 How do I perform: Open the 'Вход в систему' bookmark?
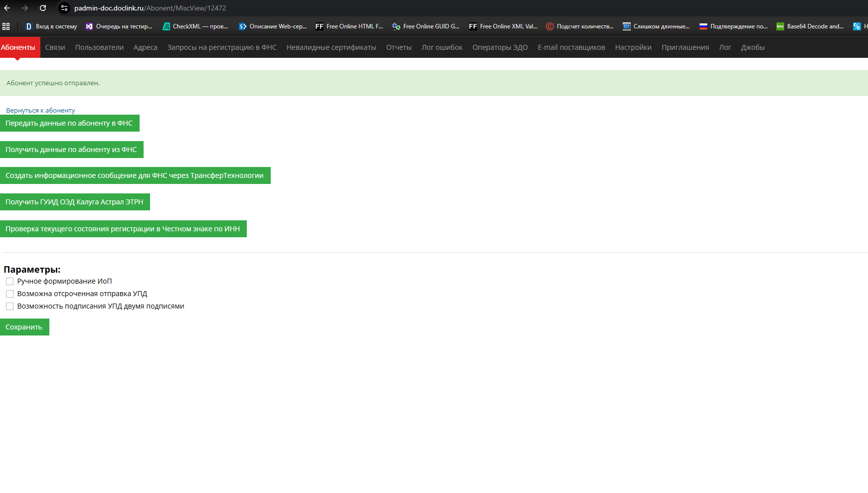pos(51,26)
